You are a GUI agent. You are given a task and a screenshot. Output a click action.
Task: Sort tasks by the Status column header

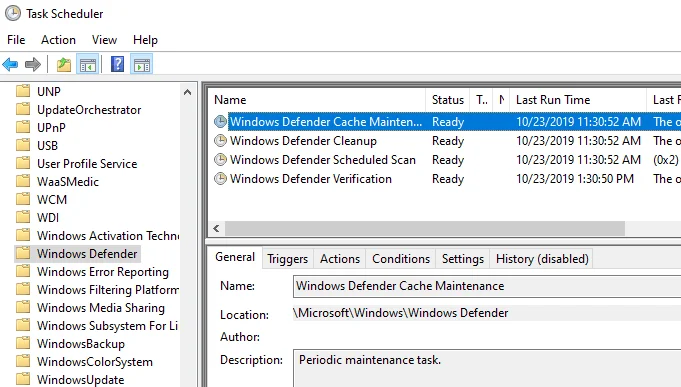point(448,100)
